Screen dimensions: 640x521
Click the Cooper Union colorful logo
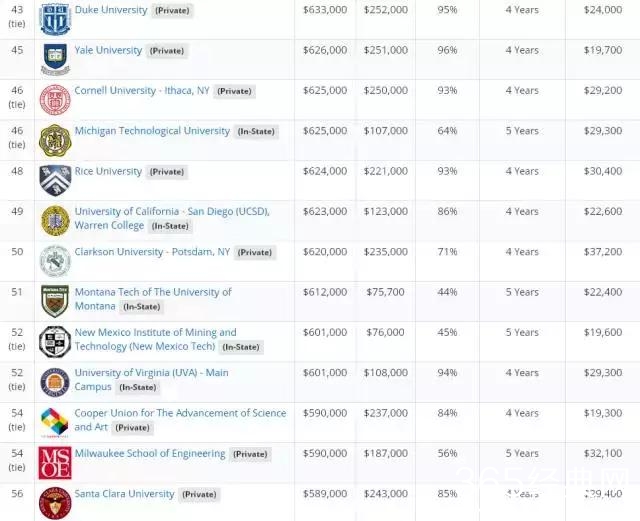click(55, 422)
